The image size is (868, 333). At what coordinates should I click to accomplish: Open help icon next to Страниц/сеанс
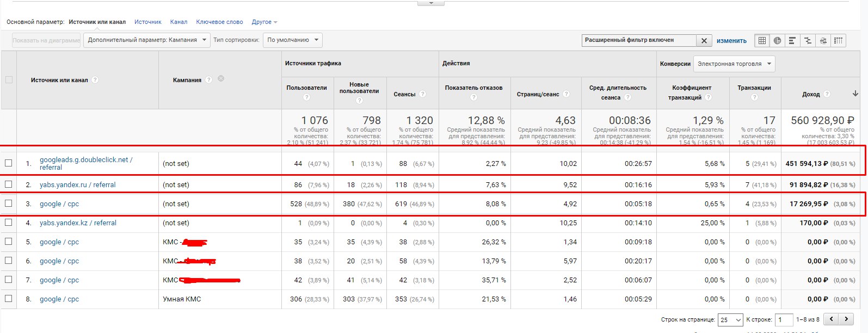(566, 94)
